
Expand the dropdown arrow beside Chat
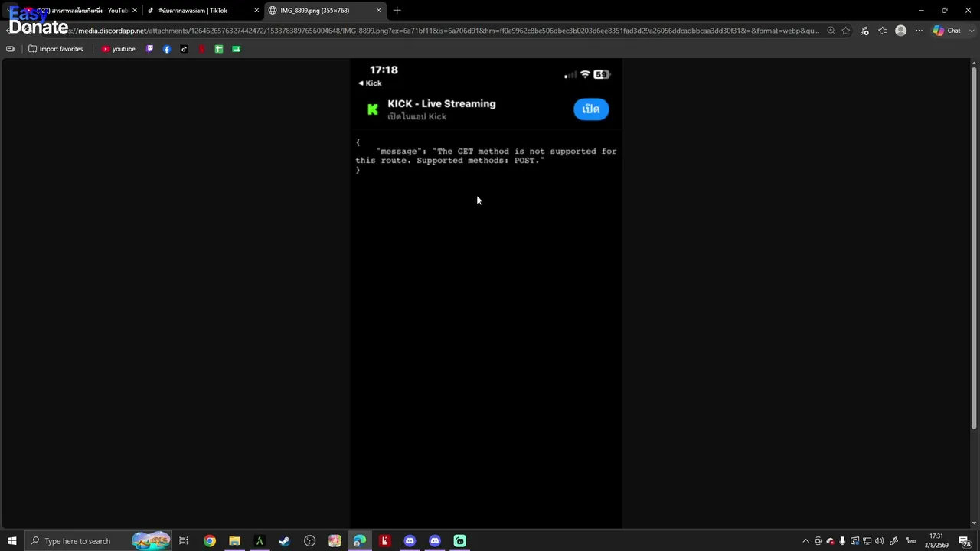point(972,31)
